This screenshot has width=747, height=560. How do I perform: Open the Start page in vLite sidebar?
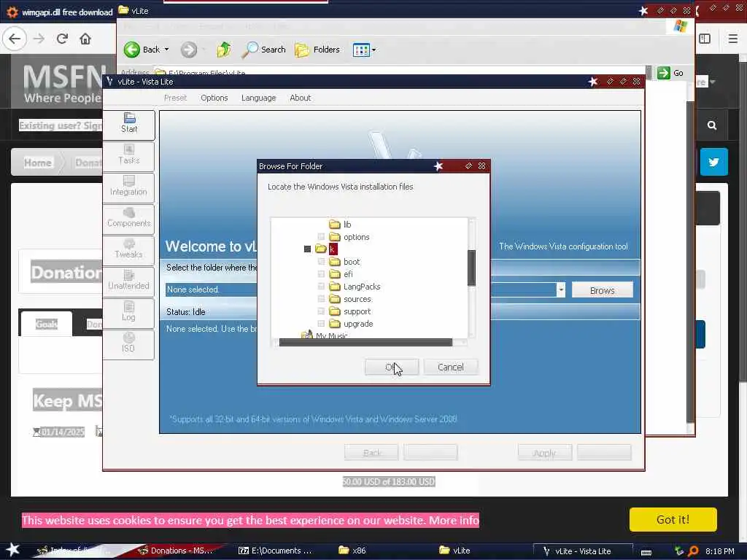click(128, 124)
